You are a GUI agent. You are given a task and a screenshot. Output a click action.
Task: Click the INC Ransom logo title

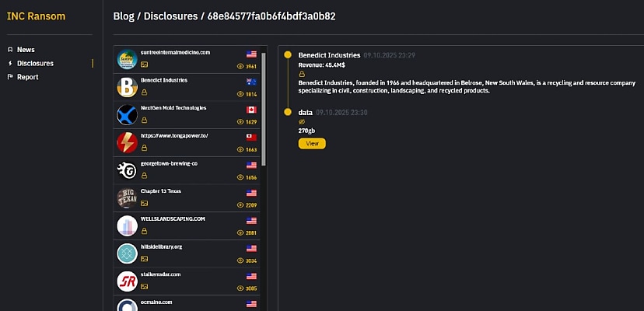pos(36,16)
